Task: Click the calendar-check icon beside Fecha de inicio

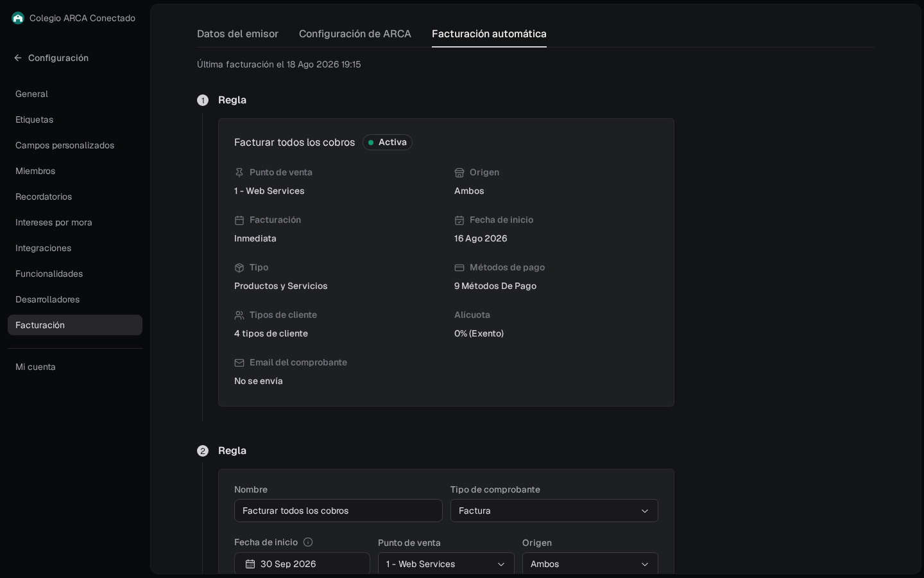Action: click(x=459, y=220)
